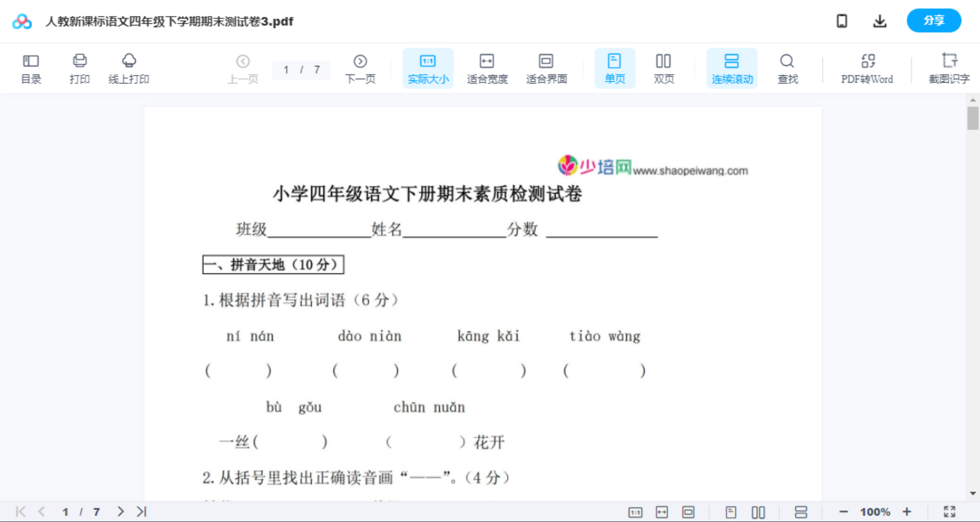
Task: Click fullscreen icon in bottom bar
Action: coord(949,511)
